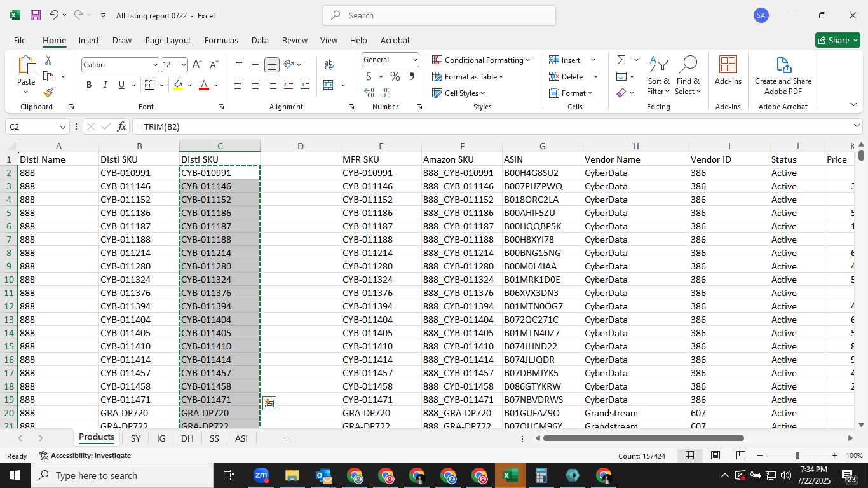Click the Increase Indent icon
868x488 pixels.
(305, 85)
